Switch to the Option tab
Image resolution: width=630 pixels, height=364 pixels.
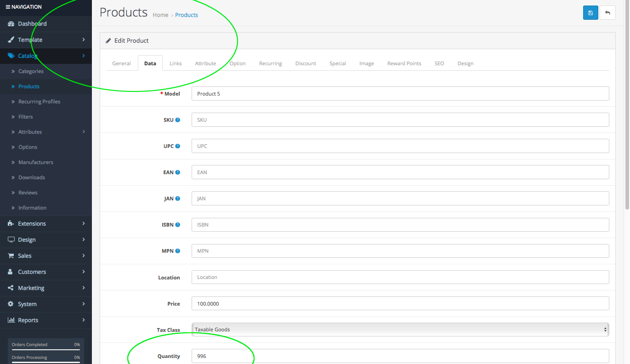[238, 63]
